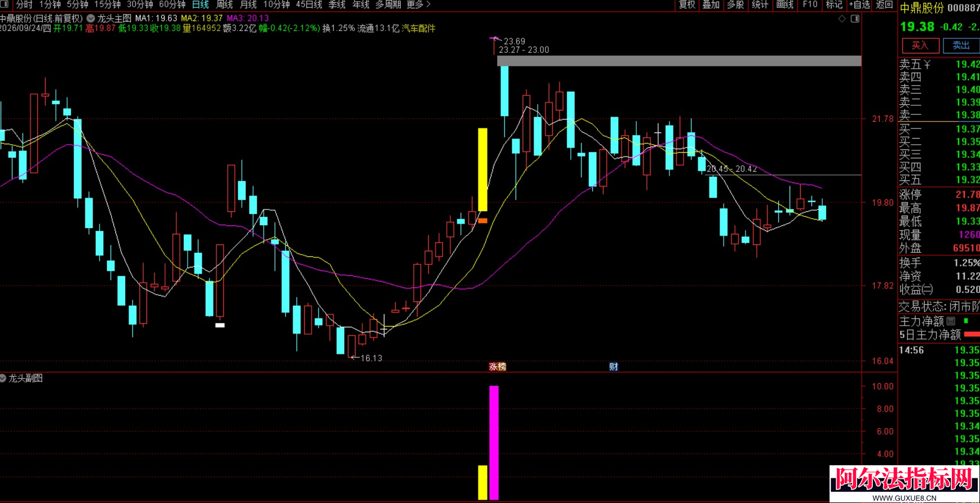The image size is (980, 503).
Task: Click the 龙头主图 indicator name
Action: 114,18
